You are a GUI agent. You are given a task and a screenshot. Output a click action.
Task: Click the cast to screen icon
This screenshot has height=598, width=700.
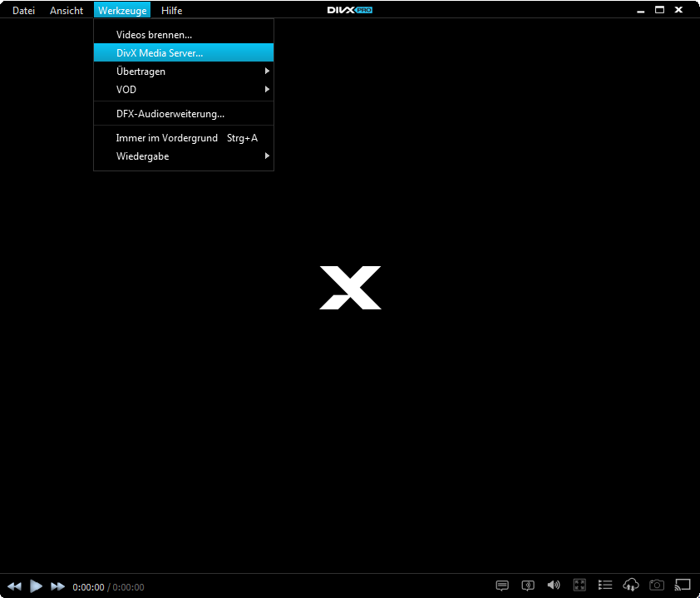(x=683, y=585)
